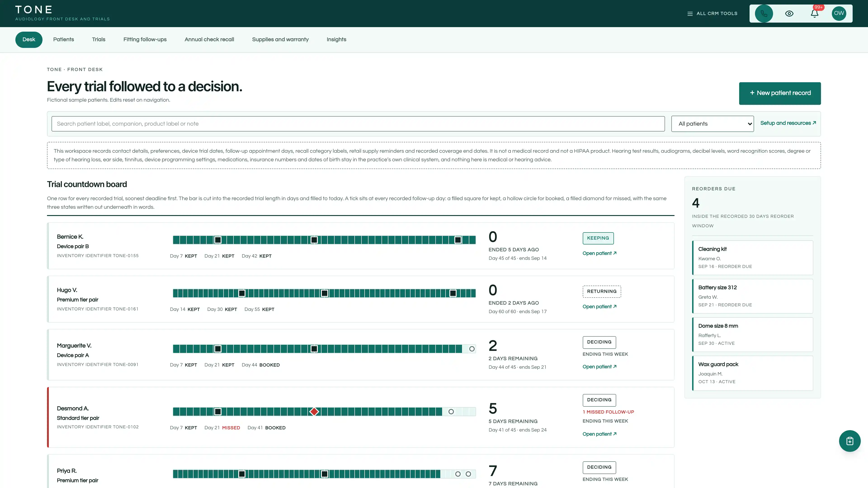Open the All CRM Tools hamburger menu

pyautogui.click(x=712, y=14)
